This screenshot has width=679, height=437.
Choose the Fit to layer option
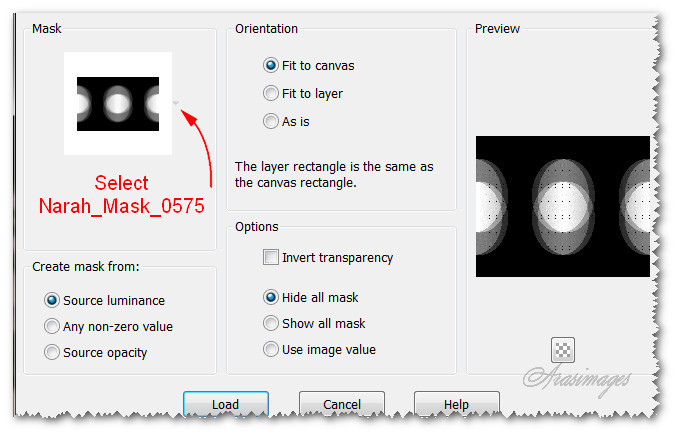(x=271, y=94)
